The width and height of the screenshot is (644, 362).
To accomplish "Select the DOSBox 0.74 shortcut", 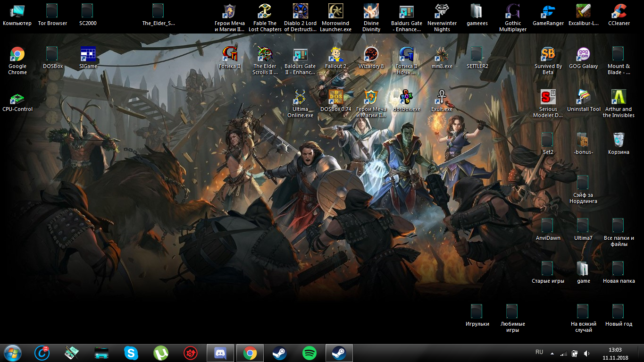I will 336,101.
